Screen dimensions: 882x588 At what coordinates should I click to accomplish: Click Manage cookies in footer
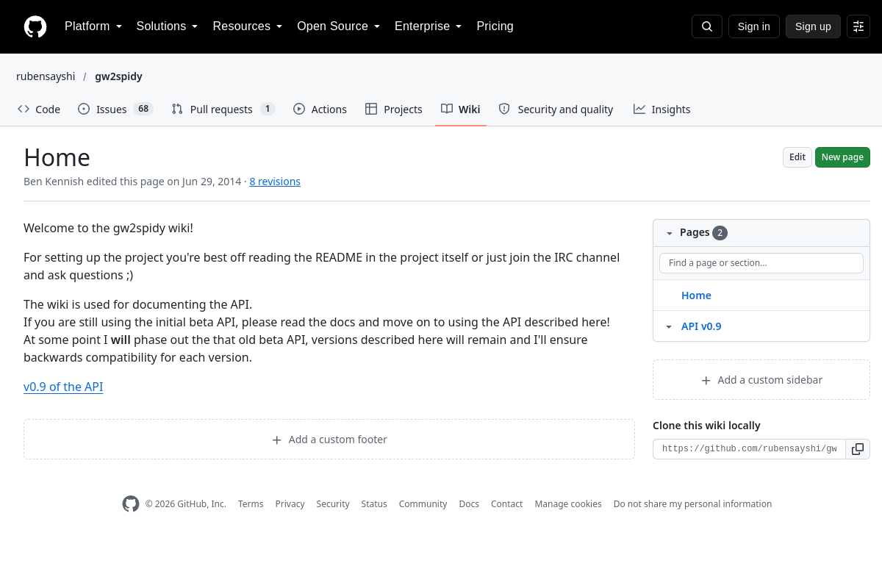568,504
